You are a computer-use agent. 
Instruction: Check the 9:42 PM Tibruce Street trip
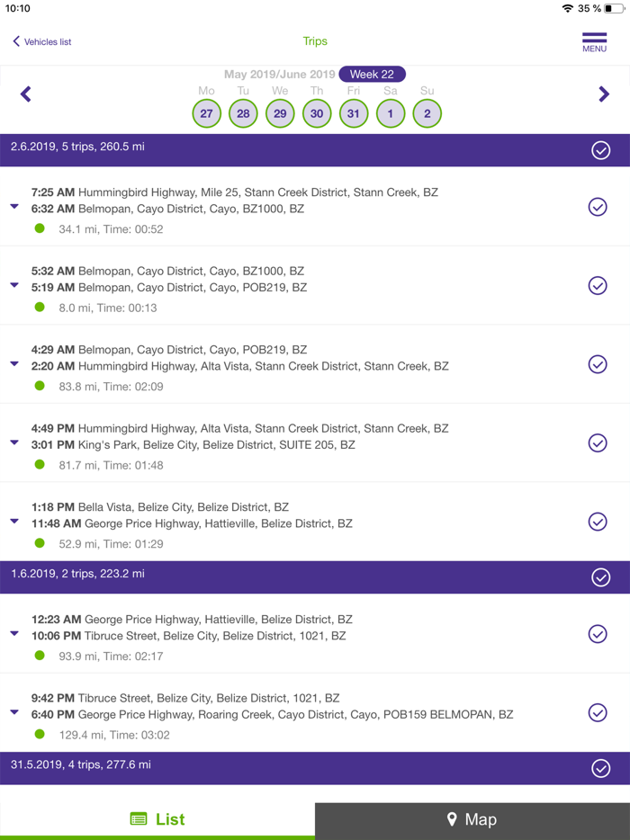598,712
